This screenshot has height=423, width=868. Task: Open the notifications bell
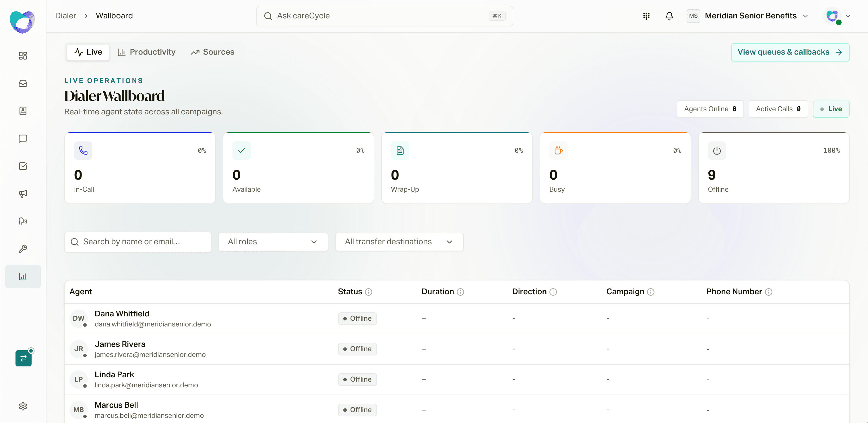pos(669,16)
